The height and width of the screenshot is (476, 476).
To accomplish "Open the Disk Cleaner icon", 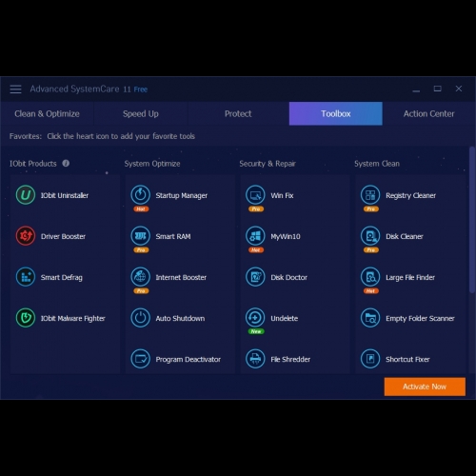I will click(370, 236).
